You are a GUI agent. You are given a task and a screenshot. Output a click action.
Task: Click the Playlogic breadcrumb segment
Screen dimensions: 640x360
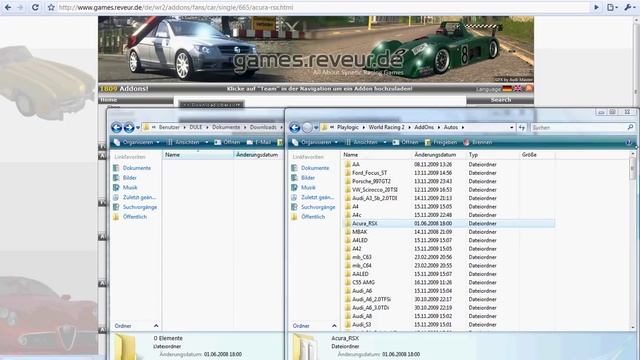347,127
